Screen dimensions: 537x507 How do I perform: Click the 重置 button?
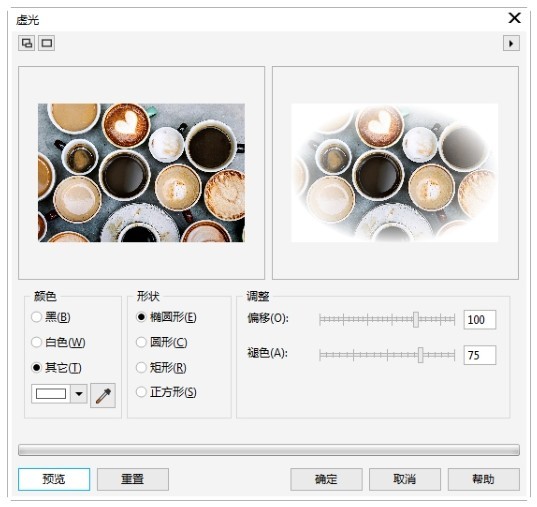(133, 479)
